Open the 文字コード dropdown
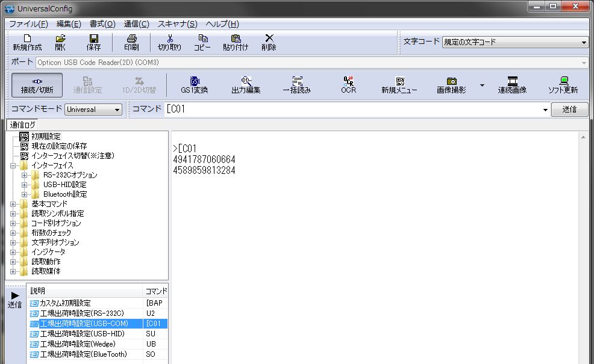Image resolution: width=594 pixels, height=364 pixels. pos(515,42)
